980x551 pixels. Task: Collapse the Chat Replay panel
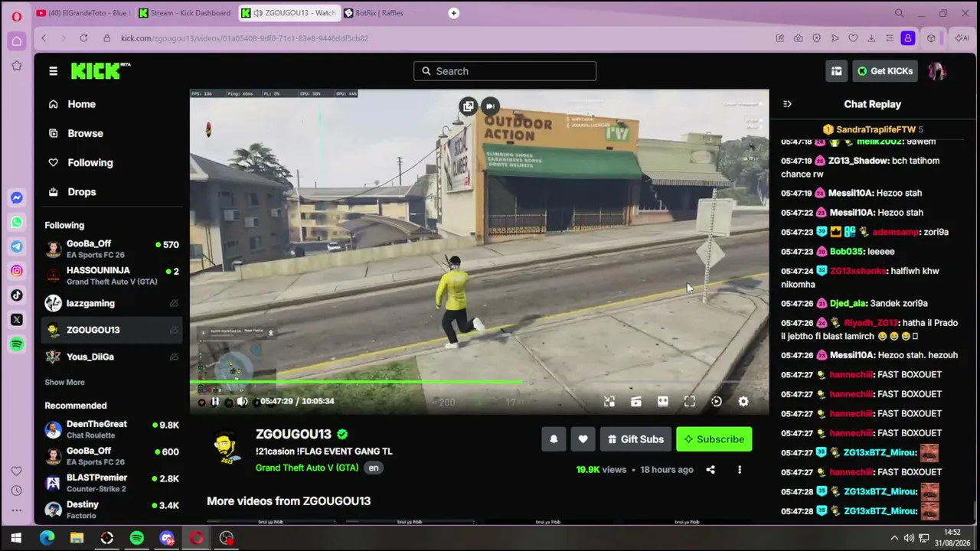[787, 104]
